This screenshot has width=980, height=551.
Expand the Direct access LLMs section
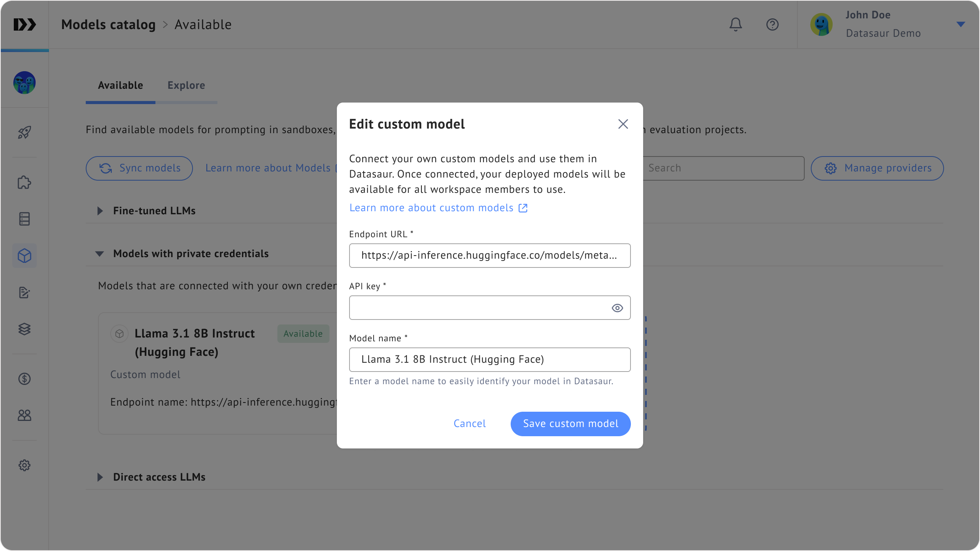point(100,477)
